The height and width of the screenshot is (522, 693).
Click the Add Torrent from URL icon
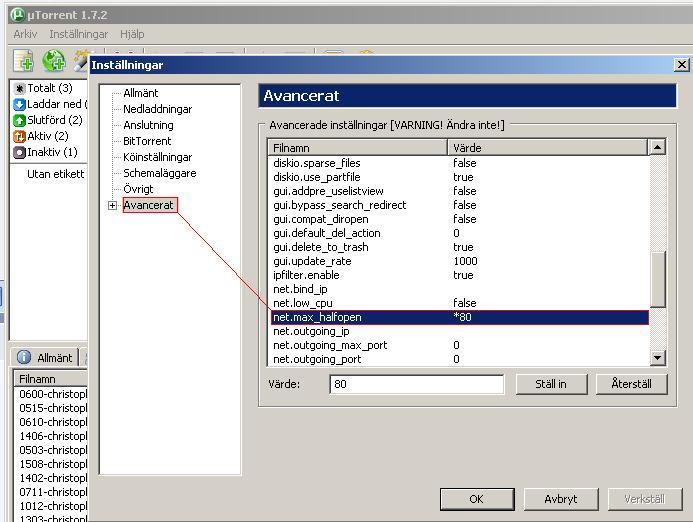[53, 61]
